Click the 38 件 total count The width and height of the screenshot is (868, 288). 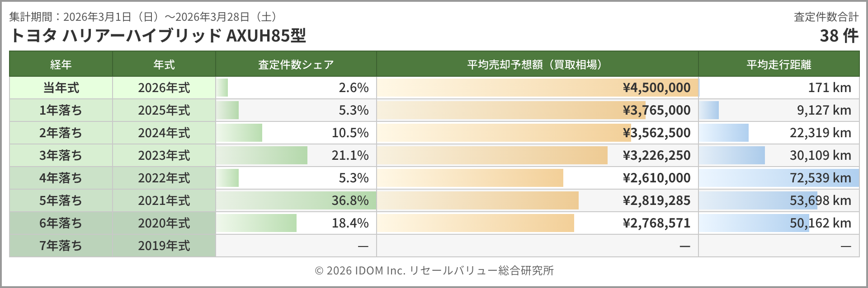coord(839,35)
